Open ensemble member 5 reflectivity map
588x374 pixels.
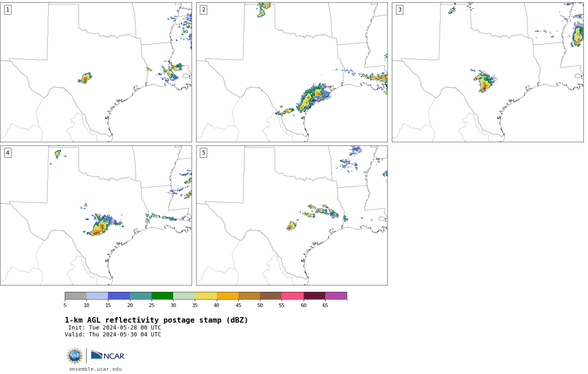point(292,215)
